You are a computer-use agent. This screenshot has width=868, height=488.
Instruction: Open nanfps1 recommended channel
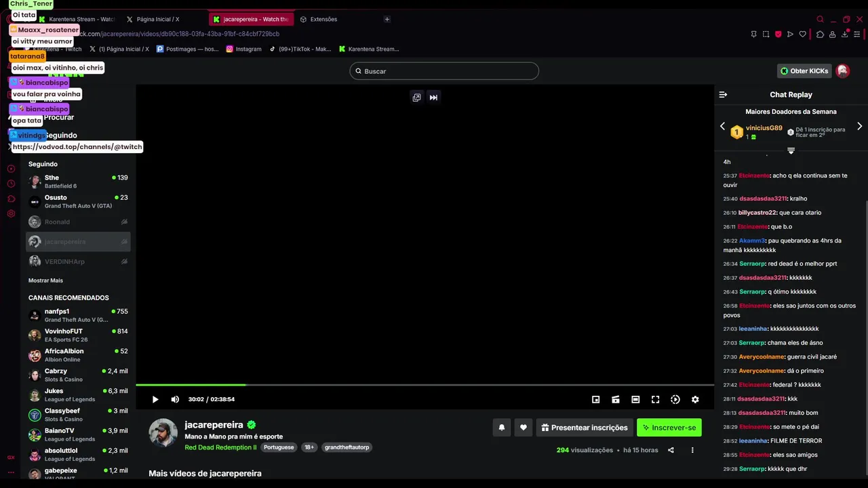79,315
